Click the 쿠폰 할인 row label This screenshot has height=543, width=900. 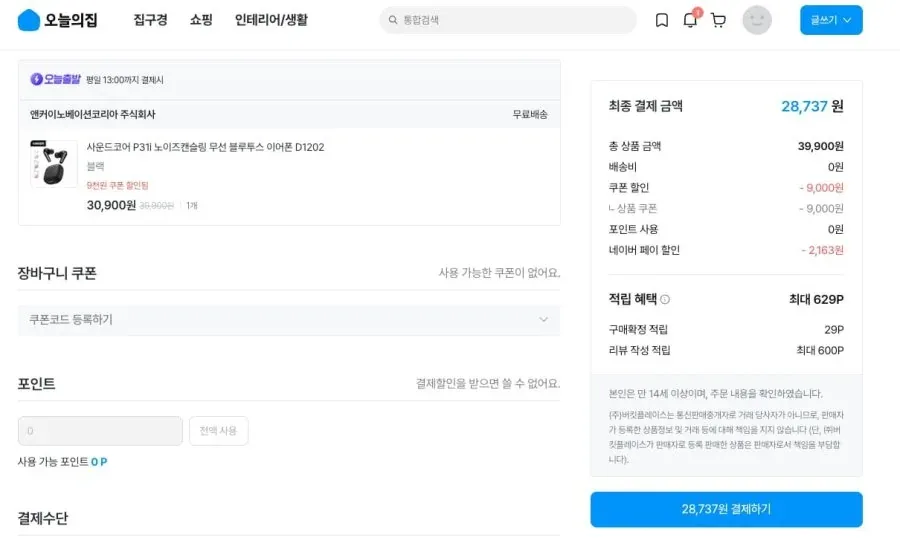coord(629,188)
